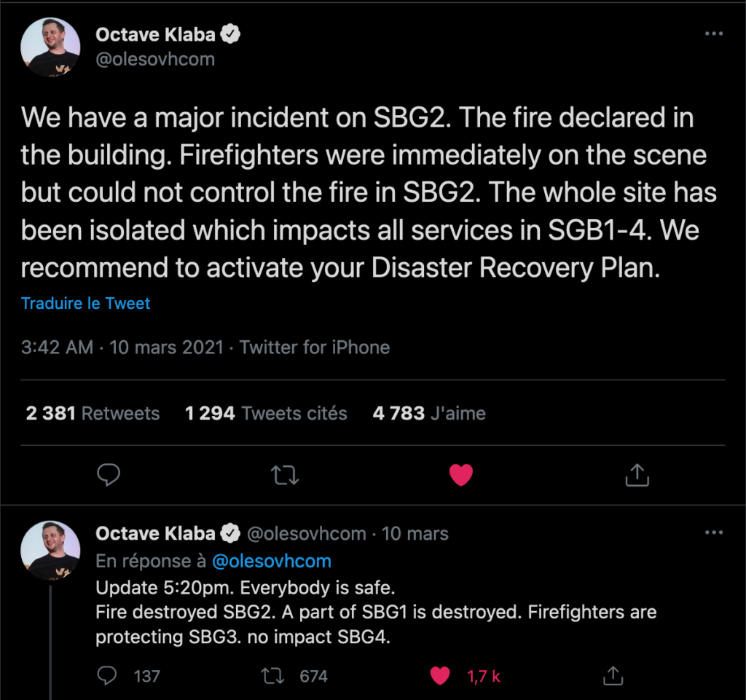Open more options on the reply tweet
This screenshot has width=746, height=700.
[714, 533]
